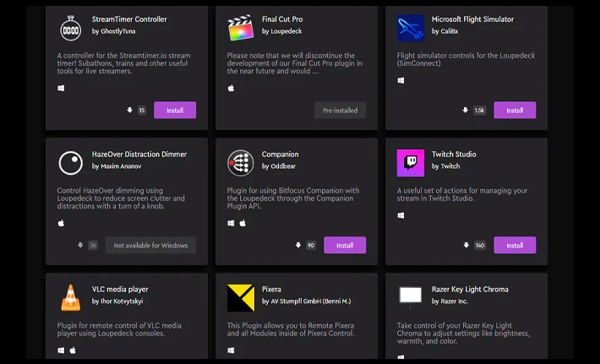
Task: Install the StreamTimer Controller plugin
Action: point(175,110)
